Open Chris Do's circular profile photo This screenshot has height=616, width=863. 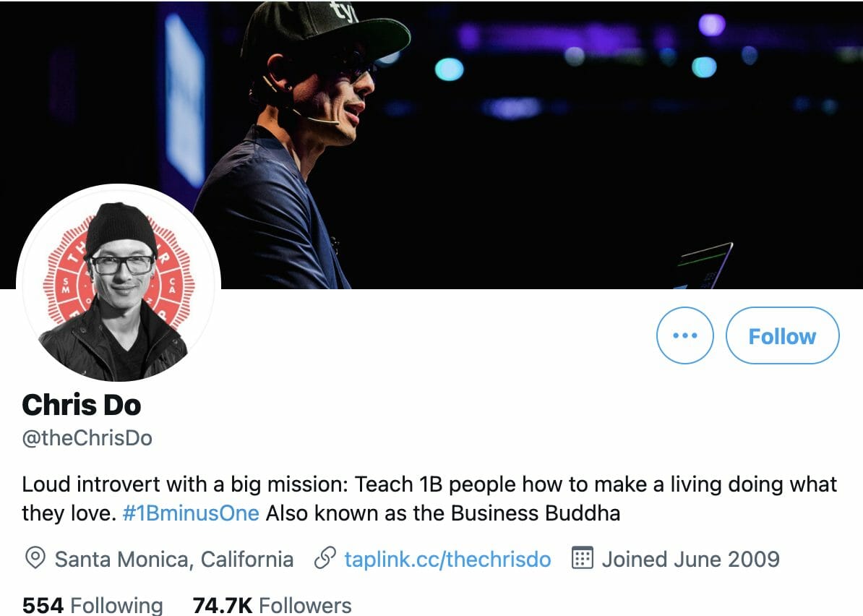119,287
